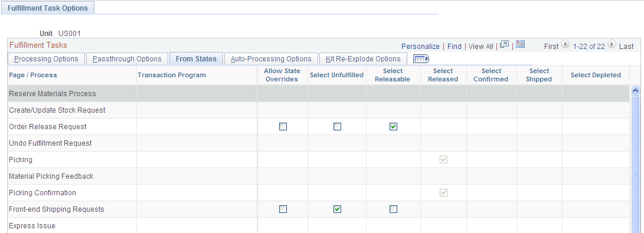The width and height of the screenshot is (644, 233).
Task: Click Allow State Overrides column header
Action: 282,75
